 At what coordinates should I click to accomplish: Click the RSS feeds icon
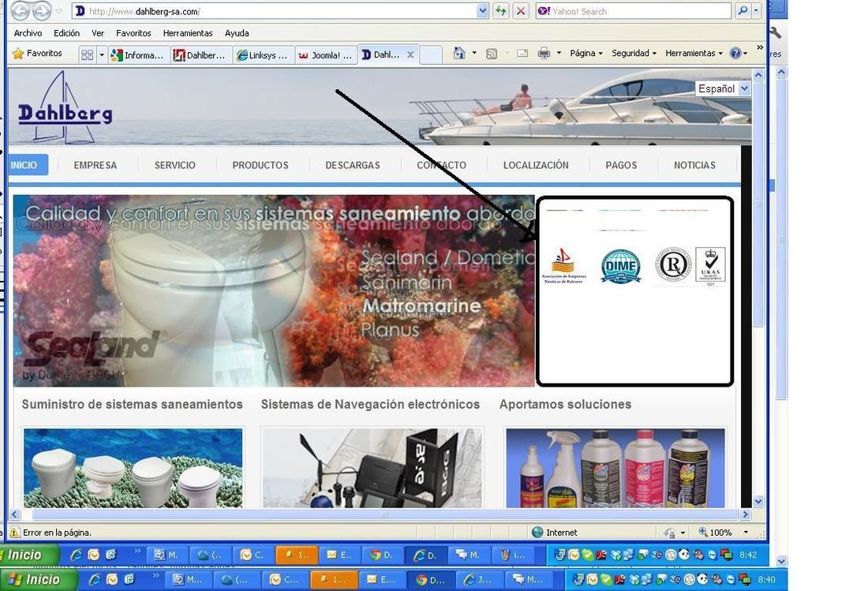click(491, 54)
